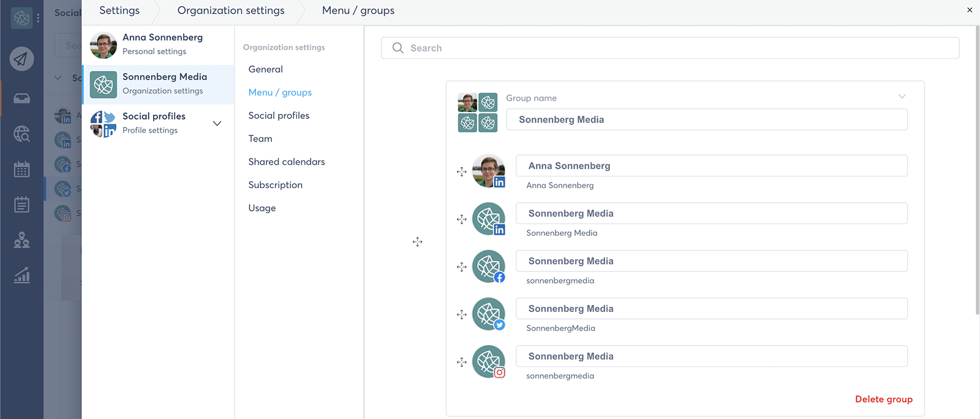
Task: Click drag handle beside Instagram sonnenbergmedia profile
Action: click(462, 362)
